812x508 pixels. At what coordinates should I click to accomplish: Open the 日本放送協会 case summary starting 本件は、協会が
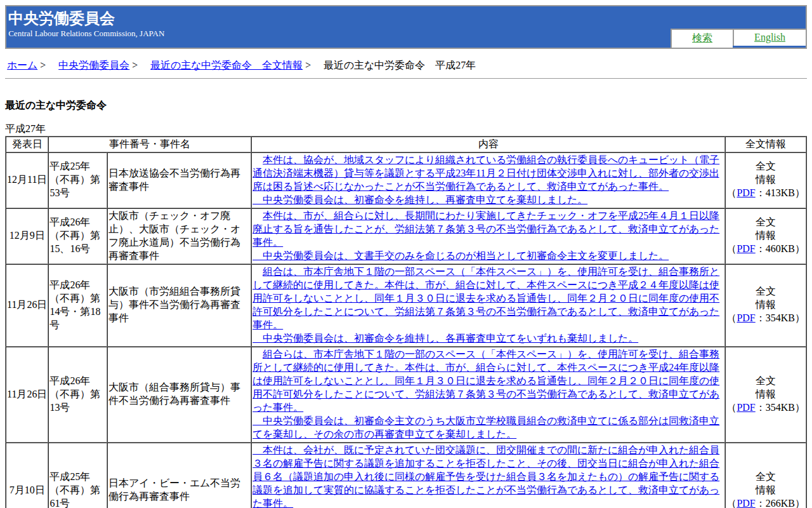[x=486, y=173]
